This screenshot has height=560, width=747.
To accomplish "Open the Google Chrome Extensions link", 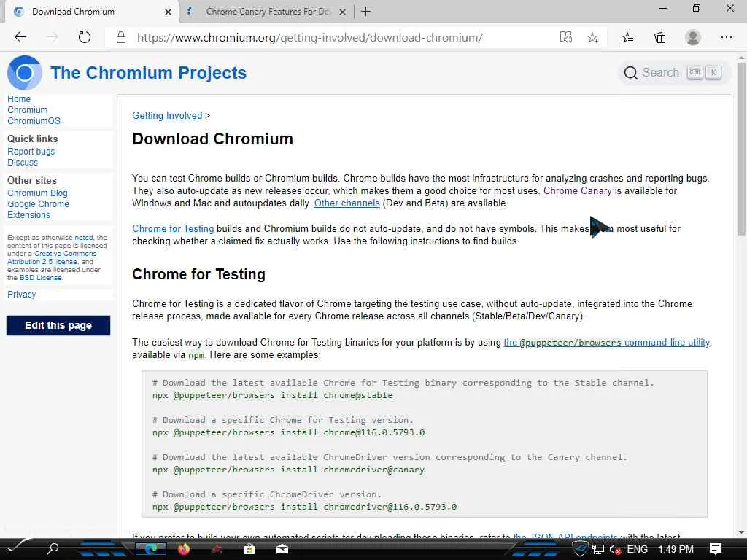I will point(38,209).
